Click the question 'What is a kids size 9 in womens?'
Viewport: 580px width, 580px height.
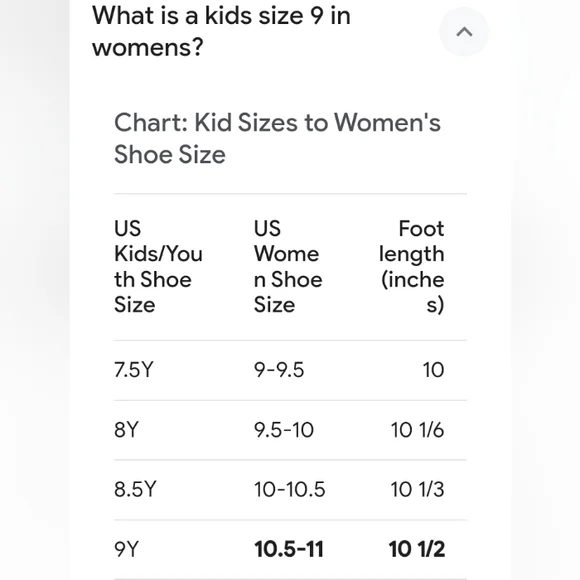point(221,31)
